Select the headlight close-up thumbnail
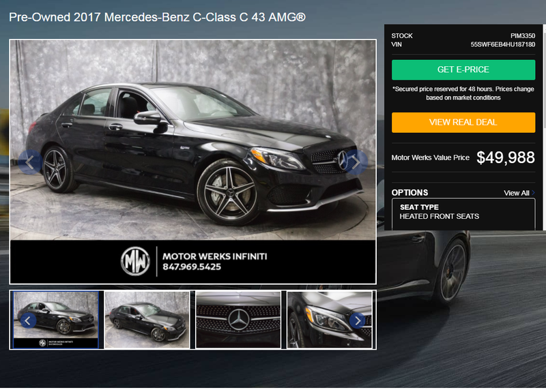This screenshot has height=392, width=546. point(330,320)
